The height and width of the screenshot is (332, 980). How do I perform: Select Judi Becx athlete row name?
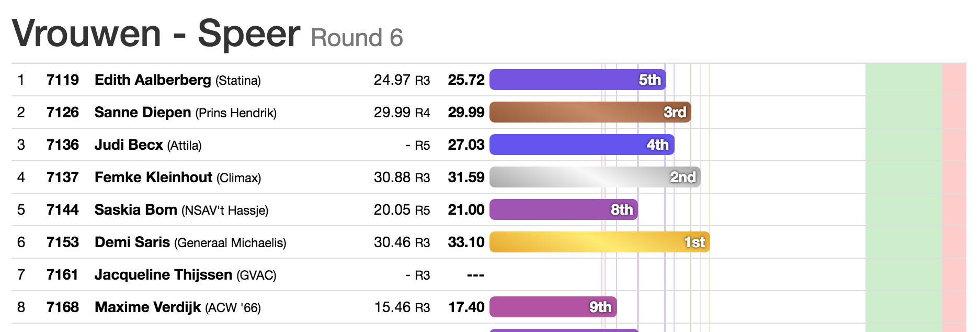(x=129, y=145)
